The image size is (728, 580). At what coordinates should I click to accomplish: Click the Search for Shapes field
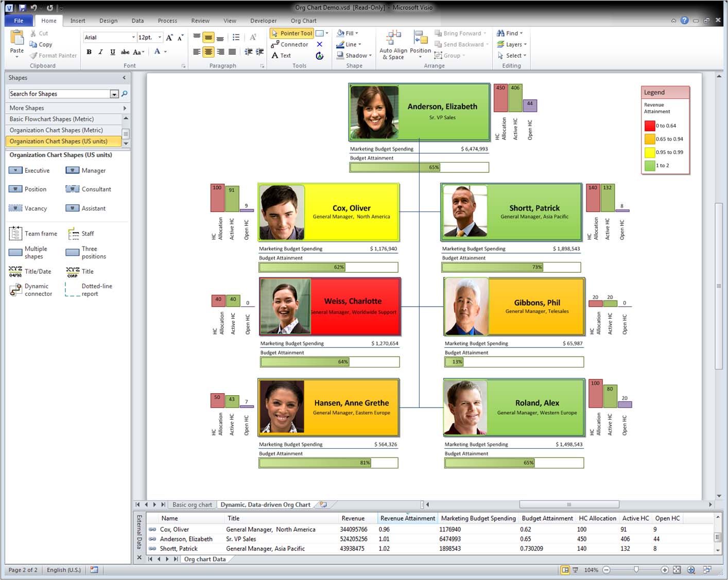59,94
